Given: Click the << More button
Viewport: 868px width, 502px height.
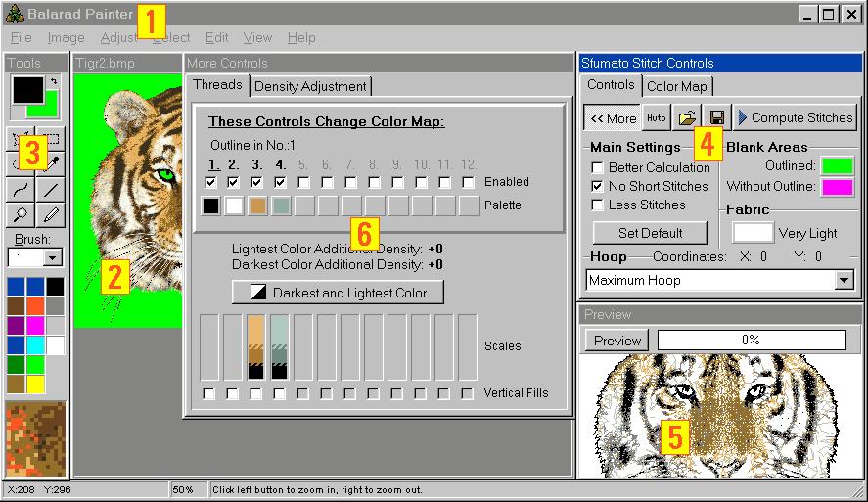Looking at the screenshot, I should (x=613, y=117).
